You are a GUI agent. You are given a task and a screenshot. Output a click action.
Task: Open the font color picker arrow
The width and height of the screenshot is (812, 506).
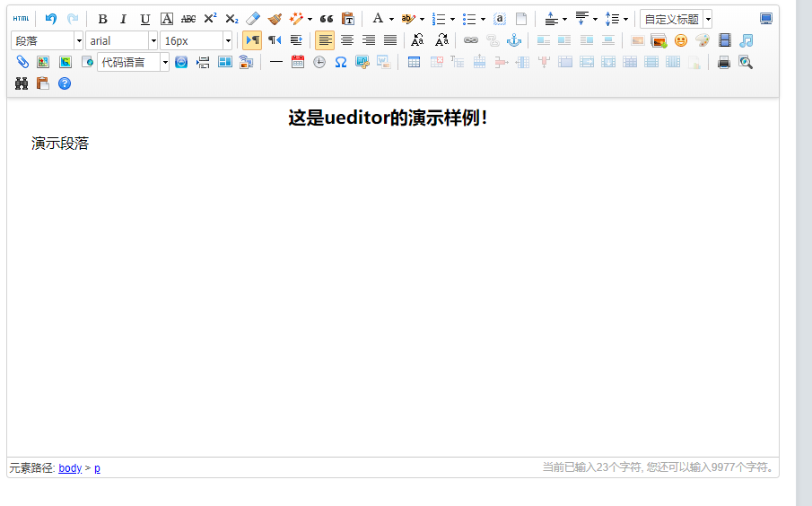point(391,19)
